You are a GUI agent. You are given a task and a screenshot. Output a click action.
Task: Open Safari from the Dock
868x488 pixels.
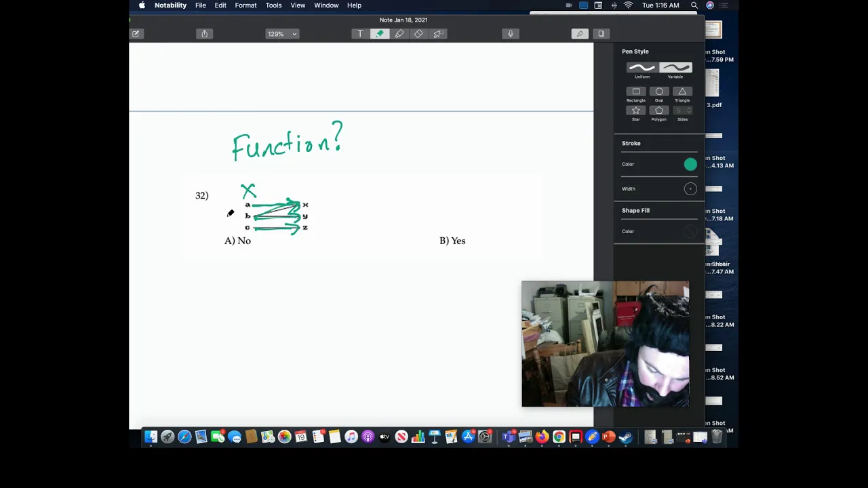coord(184,437)
